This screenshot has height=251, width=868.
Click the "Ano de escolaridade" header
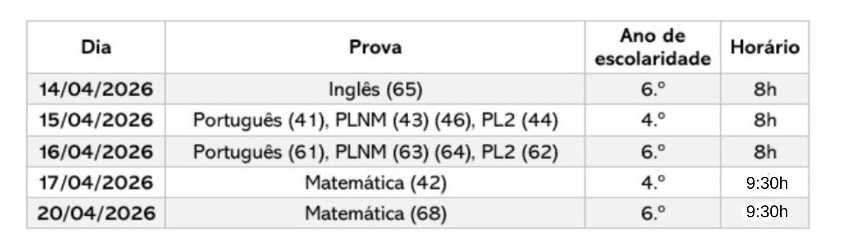coord(652,47)
